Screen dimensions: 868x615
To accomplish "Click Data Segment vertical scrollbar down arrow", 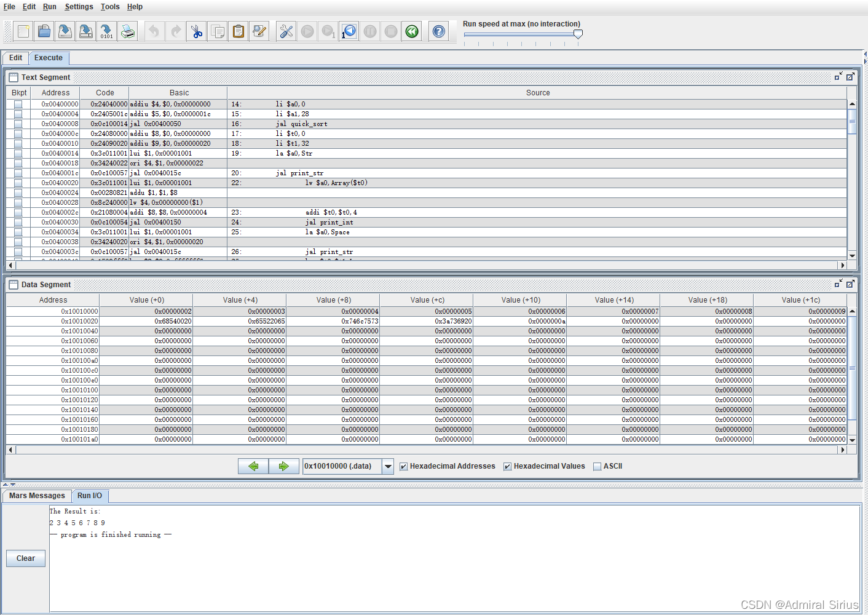I will pos(852,440).
